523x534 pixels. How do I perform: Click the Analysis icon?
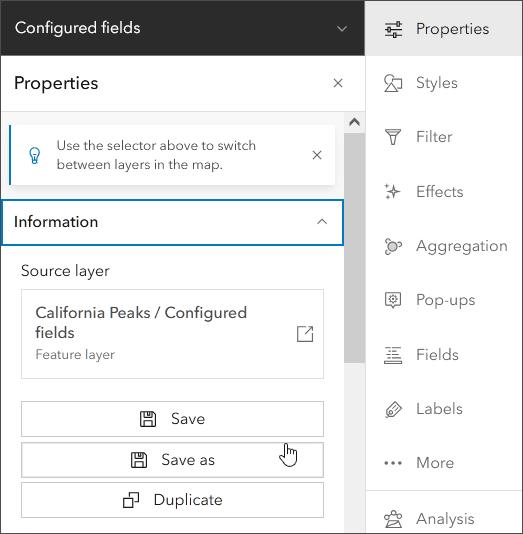click(x=393, y=519)
